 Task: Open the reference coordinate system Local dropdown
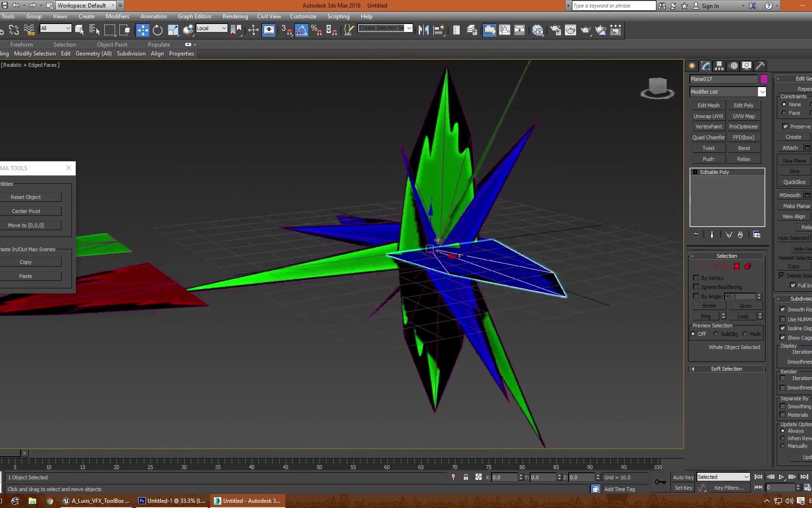click(224, 28)
